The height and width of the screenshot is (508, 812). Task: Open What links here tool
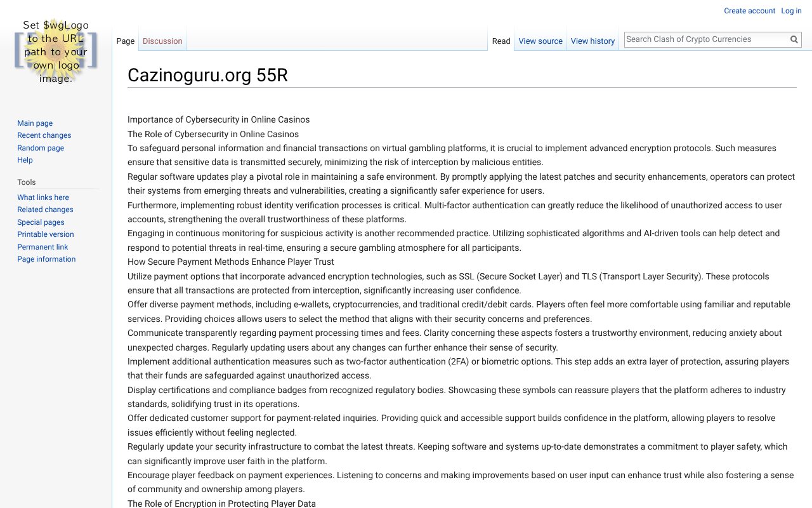(43, 197)
